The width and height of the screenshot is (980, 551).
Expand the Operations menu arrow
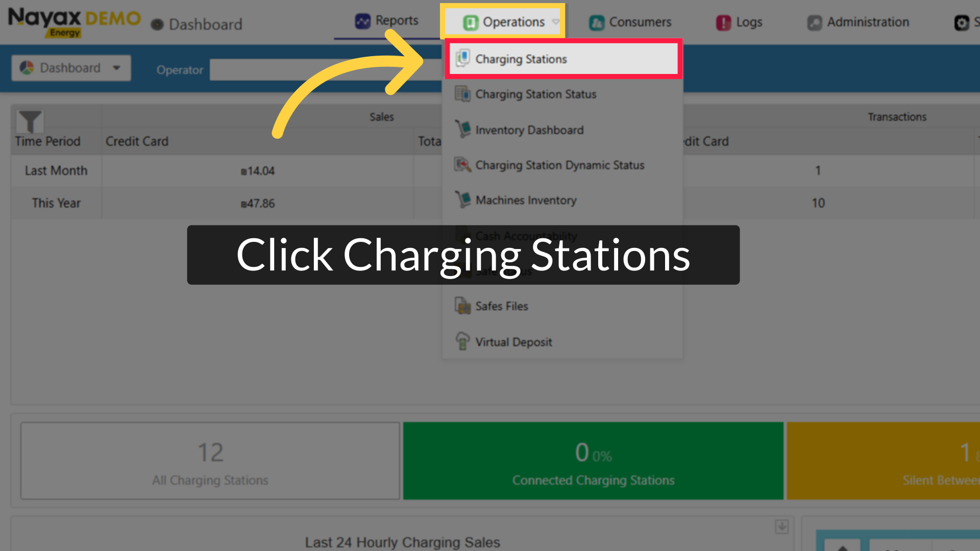[556, 22]
